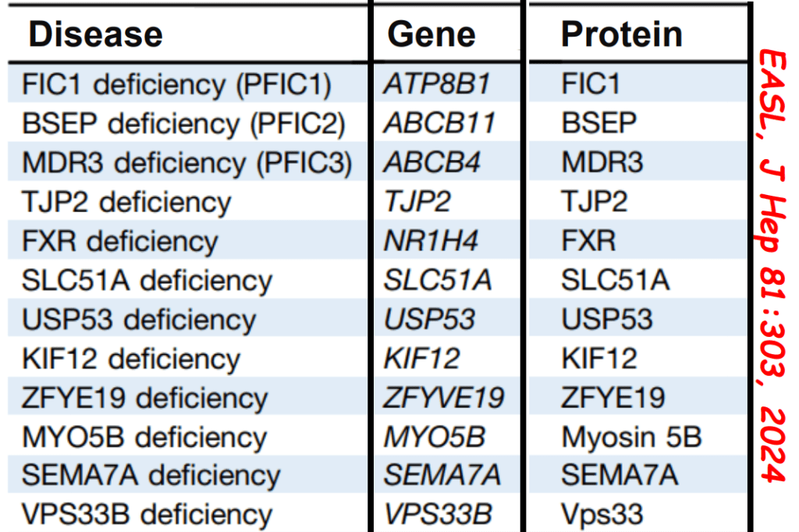Image resolution: width=799 pixels, height=532 pixels.
Task: Click the red EASL J Hep citation text
Action: [x=774, y=265]
